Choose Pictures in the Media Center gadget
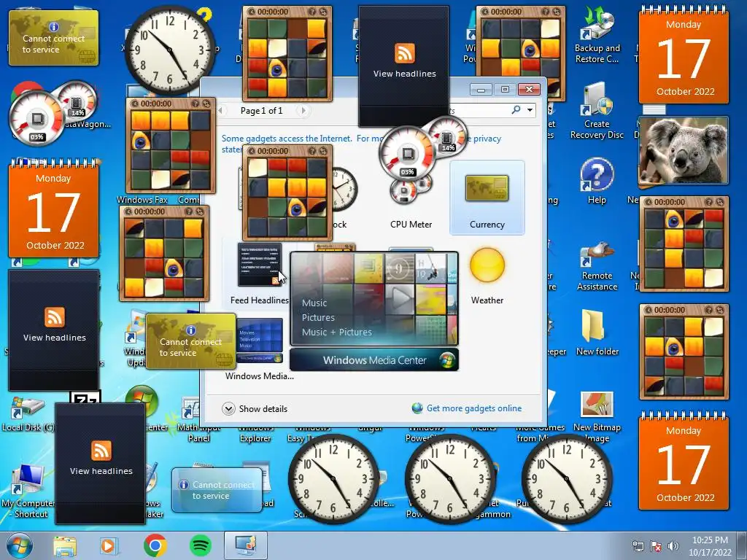 318,318
